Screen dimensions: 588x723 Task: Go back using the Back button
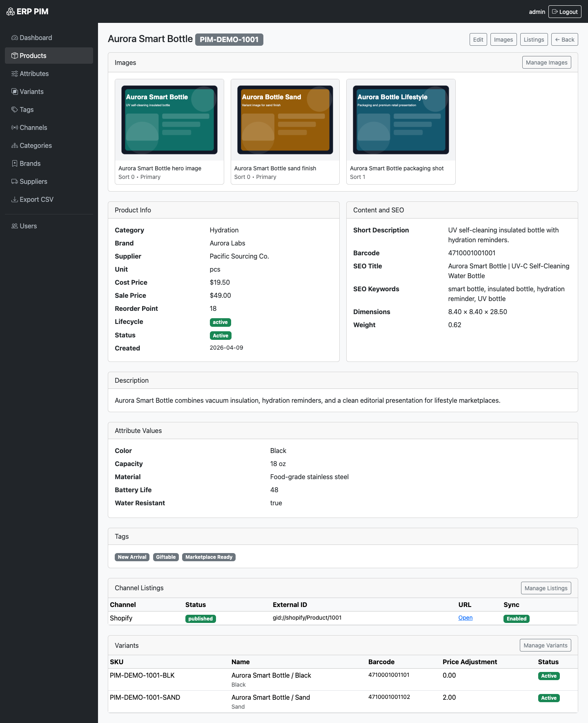pos(564,40)
